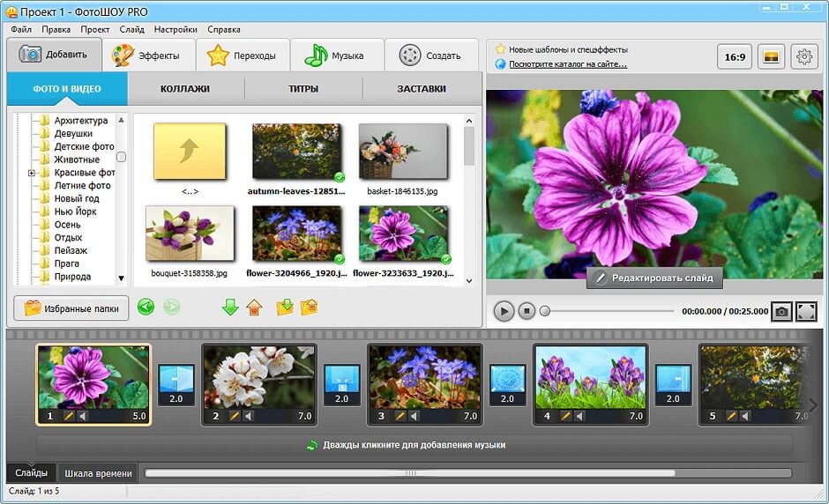Select the basket-1846135.jpg thumbnail
Screen dimensions: 829x504
point(402,152)
